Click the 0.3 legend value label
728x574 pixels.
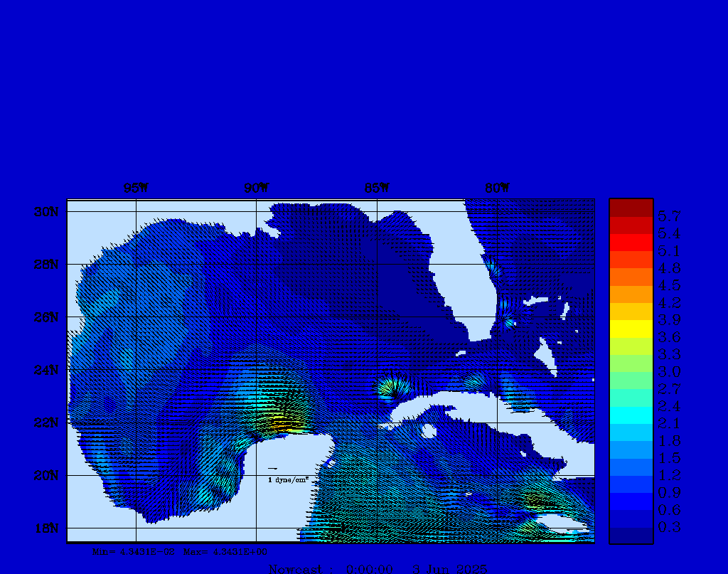pyautogui.click(x=669, y=526)
